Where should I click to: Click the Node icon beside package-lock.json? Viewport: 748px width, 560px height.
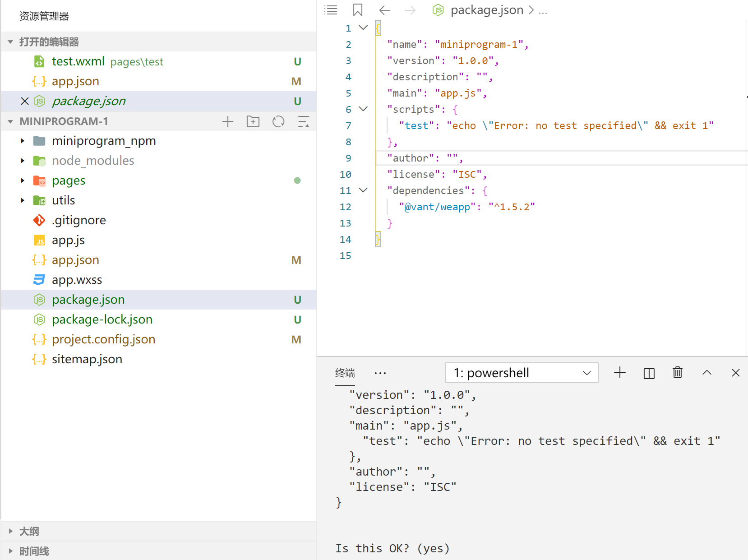pos(39,319)
